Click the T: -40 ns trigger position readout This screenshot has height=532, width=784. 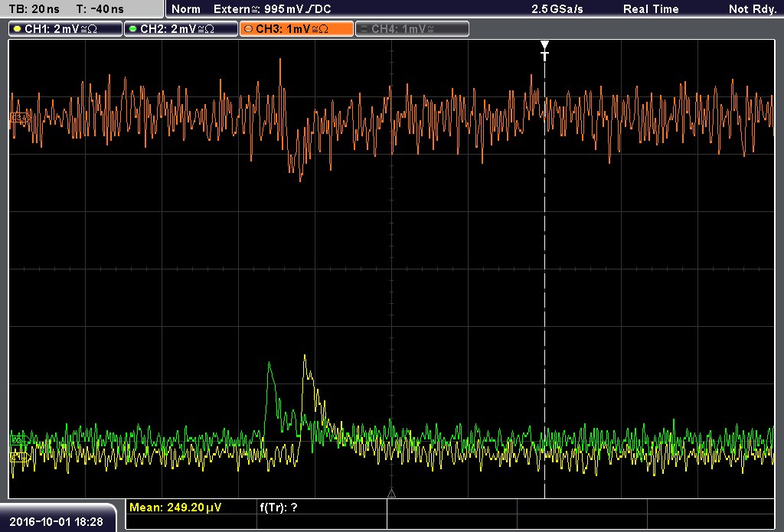point(100,9)
